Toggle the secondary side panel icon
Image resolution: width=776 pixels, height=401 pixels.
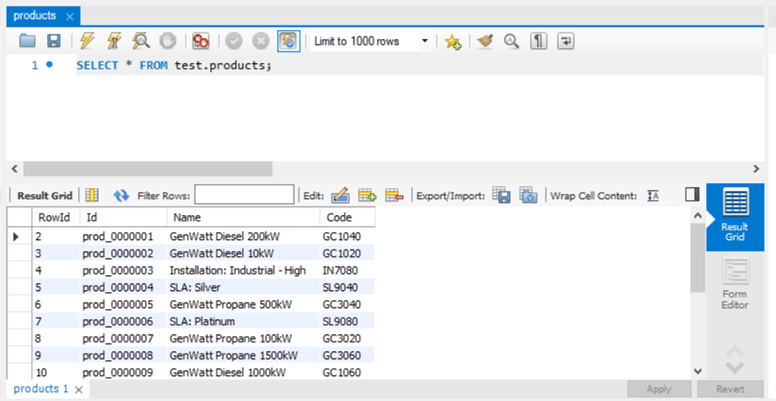click(x=692, y=194)
